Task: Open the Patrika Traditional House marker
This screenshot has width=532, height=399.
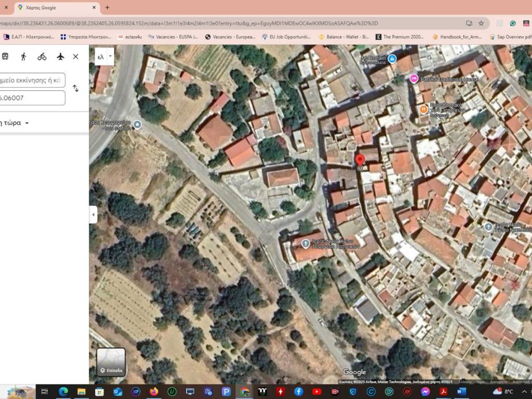Action: click(x=414, y=79)
